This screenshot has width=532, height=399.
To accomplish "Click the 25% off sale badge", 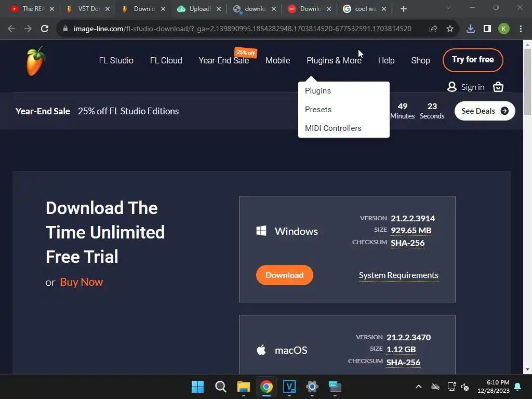I will tap(246, 52).
